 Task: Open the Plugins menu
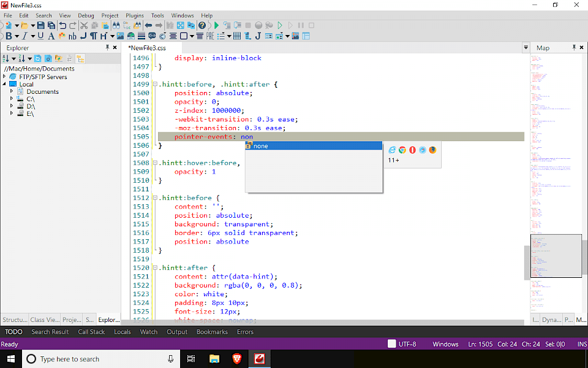135,15
